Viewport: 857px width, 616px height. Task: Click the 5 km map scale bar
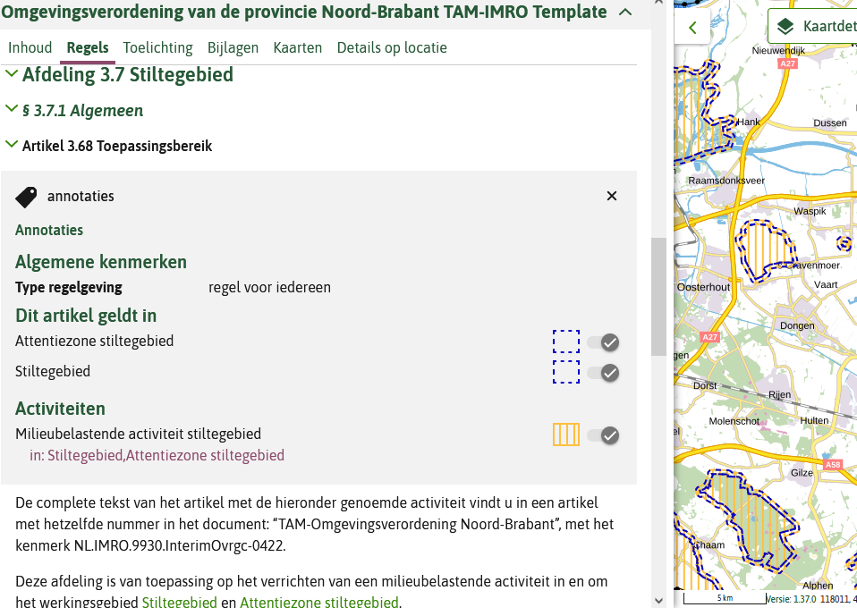pyautogui.click(x=725, y=598)
